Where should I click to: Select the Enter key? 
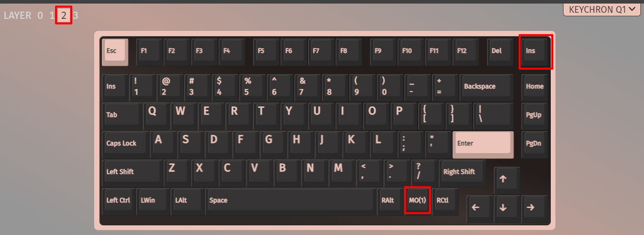pos(483,144)
